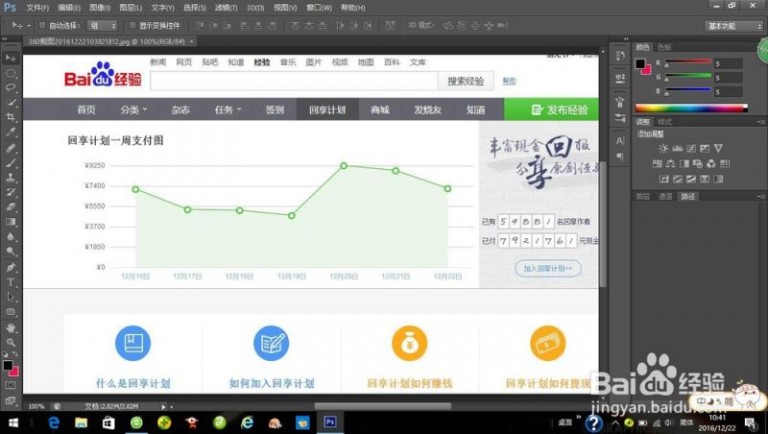
Task: Add a Levels adjustment
Action: [x=677, y=148]
